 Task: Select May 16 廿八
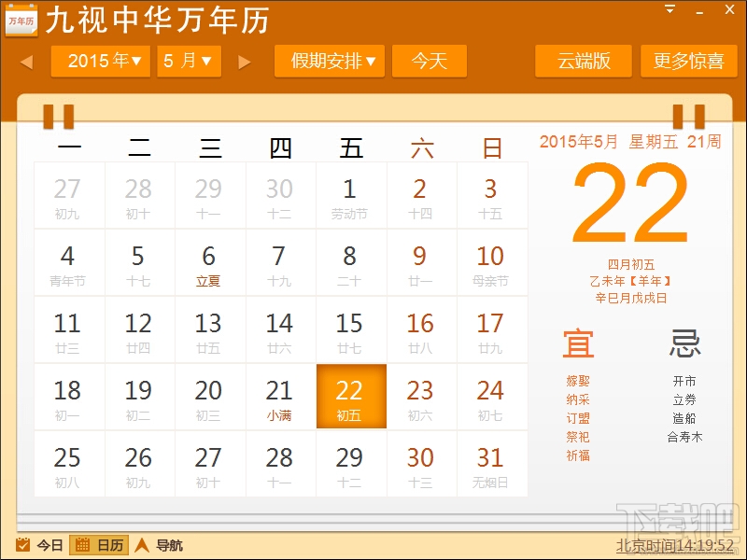coord(422,330)
